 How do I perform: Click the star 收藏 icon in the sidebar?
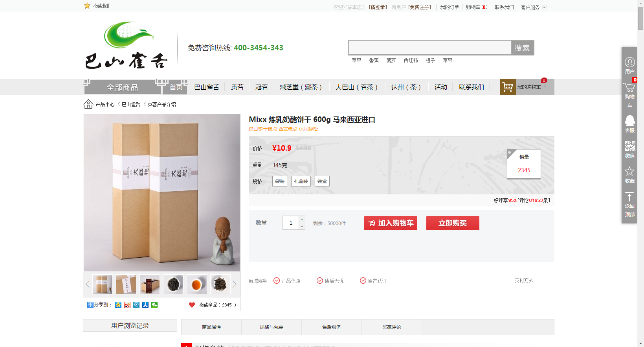(629, 171)
